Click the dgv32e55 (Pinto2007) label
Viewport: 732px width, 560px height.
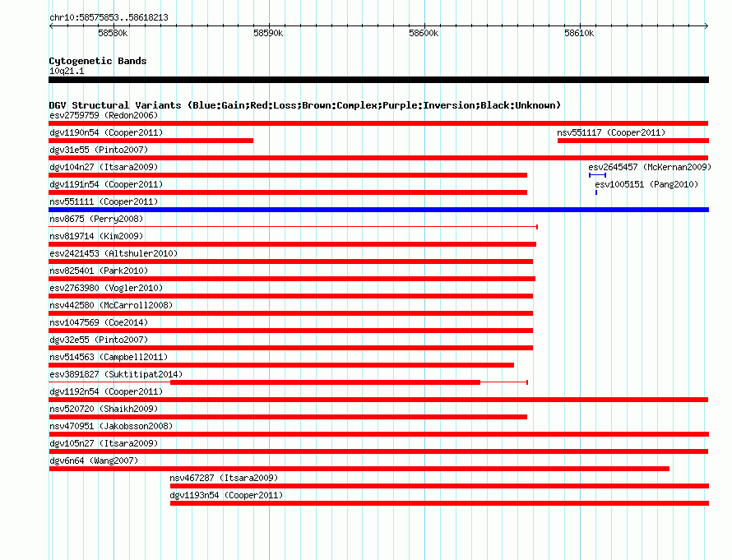click(99, 340)
